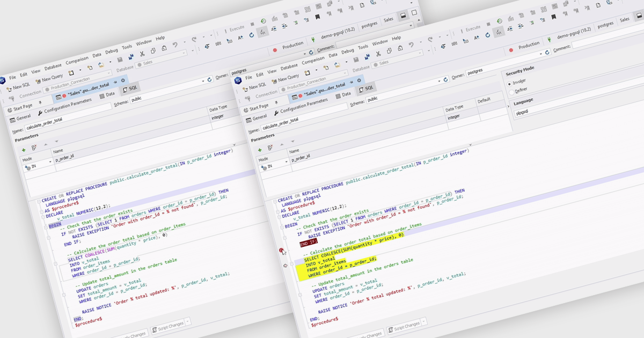Click SQL debug icon in back window toolbar
Viewport: 644px width, 338px height.
(x=262, y=32)
